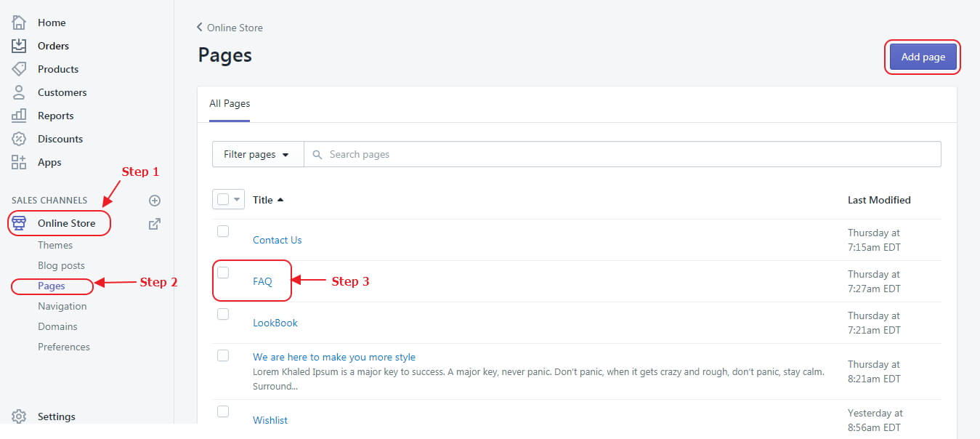Check the Wishlist page checkbox
This screenshot has height=439, width=980.
223,411
